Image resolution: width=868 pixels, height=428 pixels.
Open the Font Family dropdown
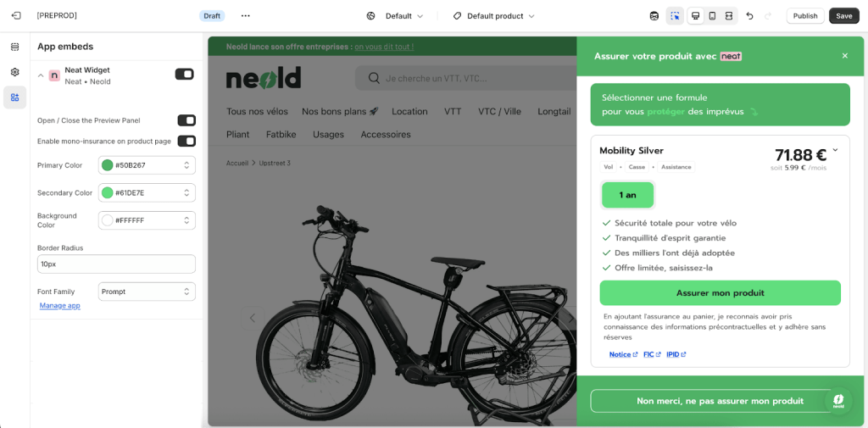pyautogui.click(x=147, y=292)
